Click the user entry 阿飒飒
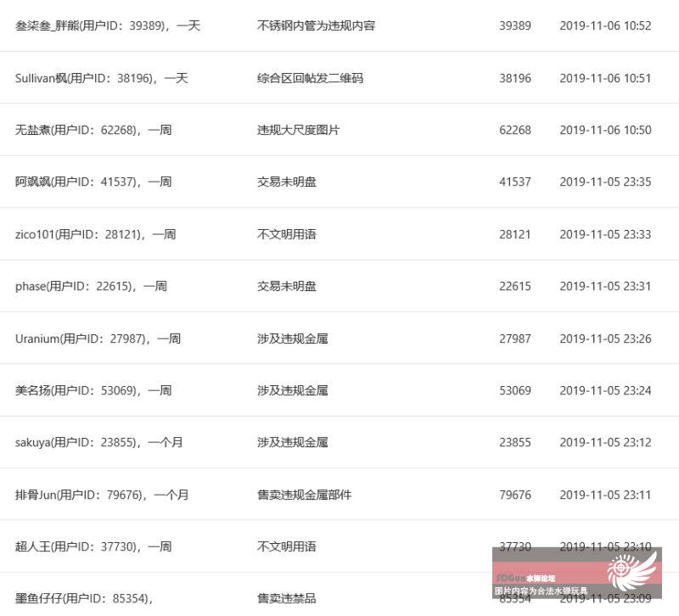Screen dimensions: 679x616 point(93,182)
